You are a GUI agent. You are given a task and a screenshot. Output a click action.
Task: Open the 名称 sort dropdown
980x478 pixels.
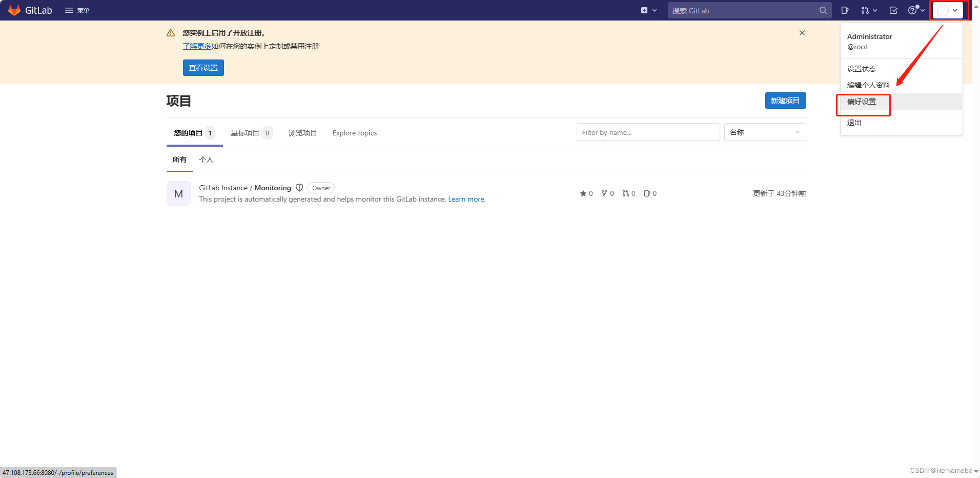[x=764, y=132]
